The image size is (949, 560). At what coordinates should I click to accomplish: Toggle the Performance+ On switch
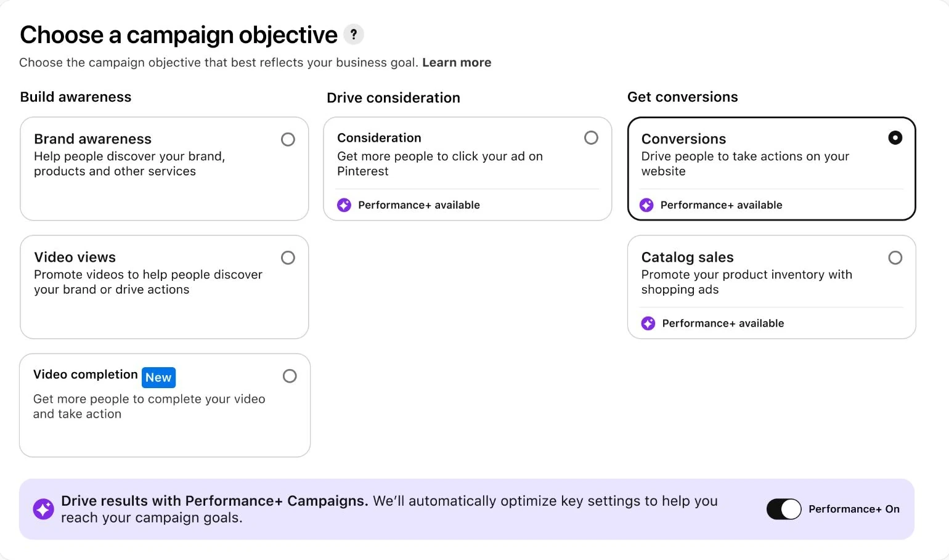point(784,509)
